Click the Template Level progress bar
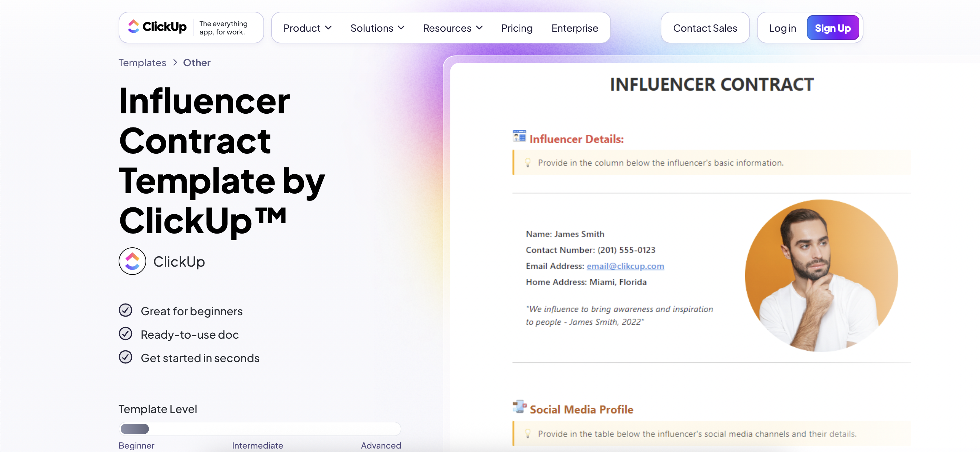The image size is (980, 452). coord(259,429)
